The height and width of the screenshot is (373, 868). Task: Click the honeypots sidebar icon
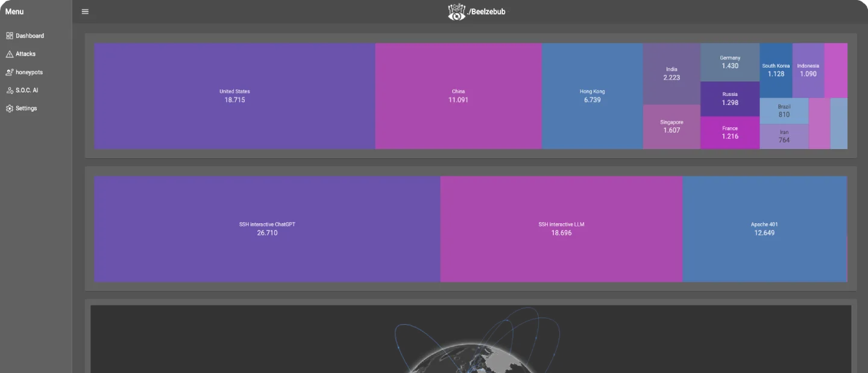10,72
